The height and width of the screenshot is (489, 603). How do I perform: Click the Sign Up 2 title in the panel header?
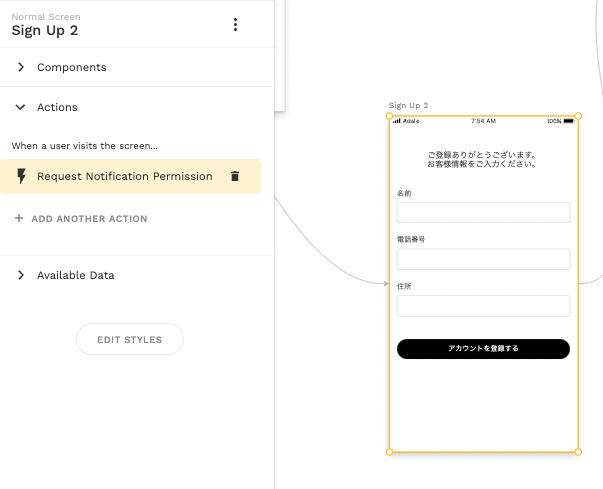point(45,30)
